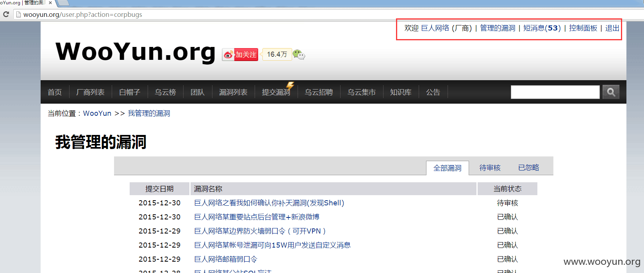Open 厂商列表 navigation item
Screen dimensions: 644x273
point(90,92)
